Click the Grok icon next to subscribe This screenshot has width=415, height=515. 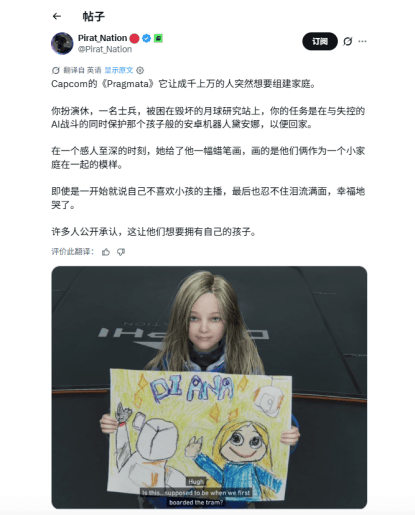347,41
